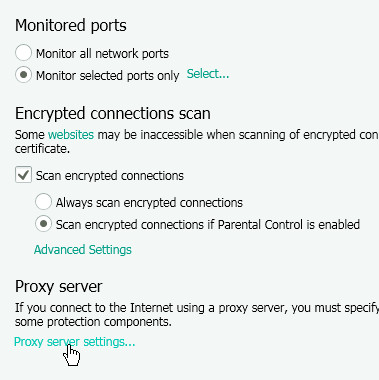Image resolution: width=379 pixels, height=380 pixels.
Task: Pick the Parental Control enabled scan radio button
Action: [x=43, y=224]
